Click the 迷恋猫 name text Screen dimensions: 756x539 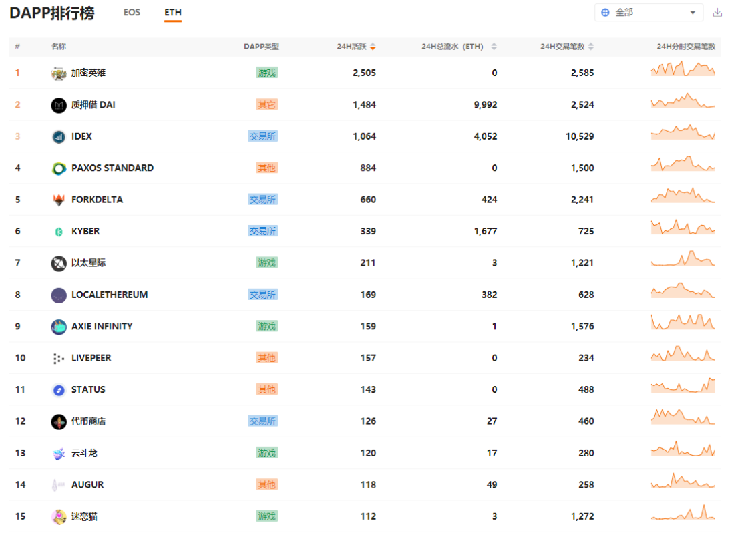[84, 516]
